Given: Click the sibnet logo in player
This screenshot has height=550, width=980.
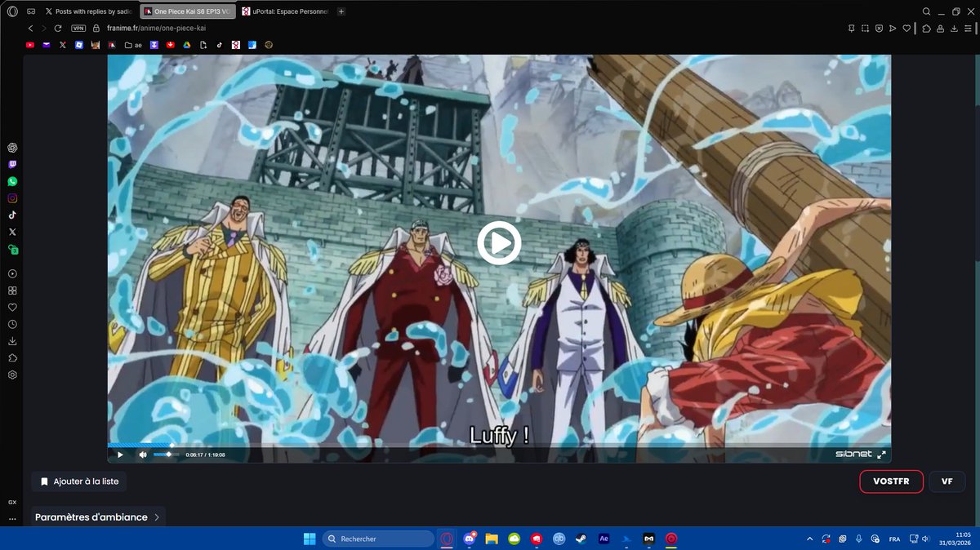Looking at the screenshot, I should click(x=853, y=455).
